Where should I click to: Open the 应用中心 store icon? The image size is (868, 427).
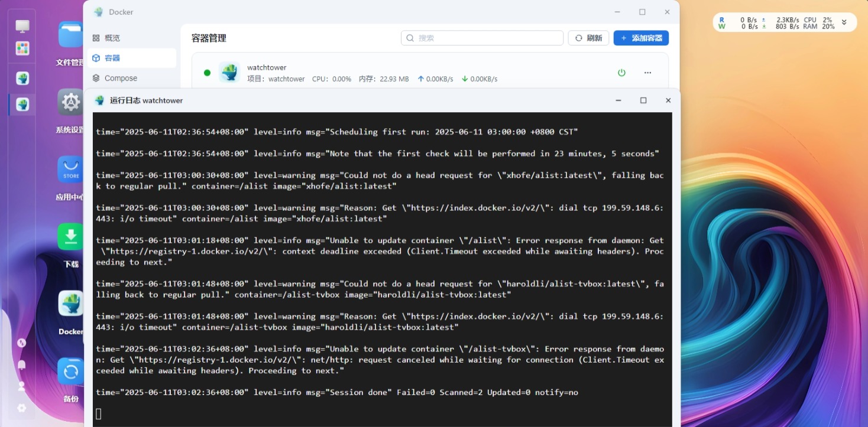coord(71,170)
